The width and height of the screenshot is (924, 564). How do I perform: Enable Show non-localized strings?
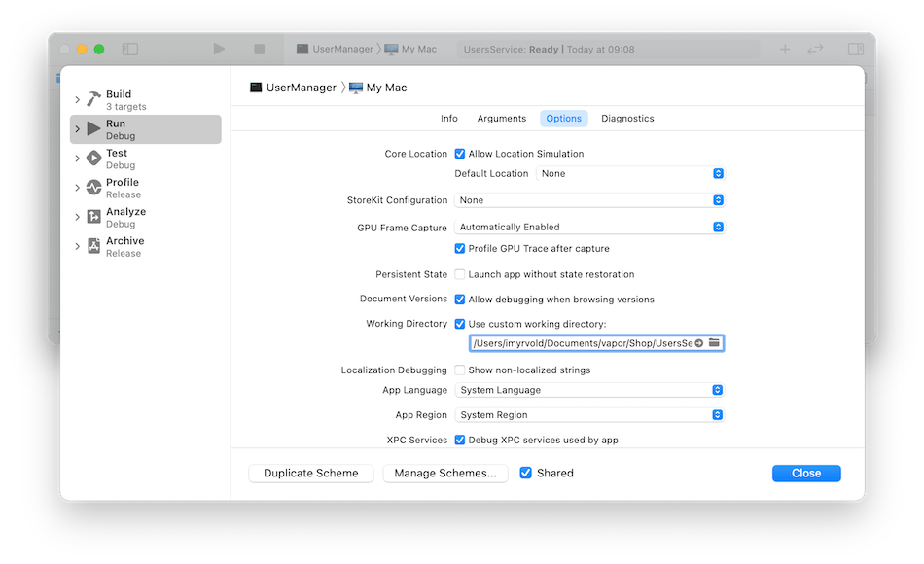[460, 370]
